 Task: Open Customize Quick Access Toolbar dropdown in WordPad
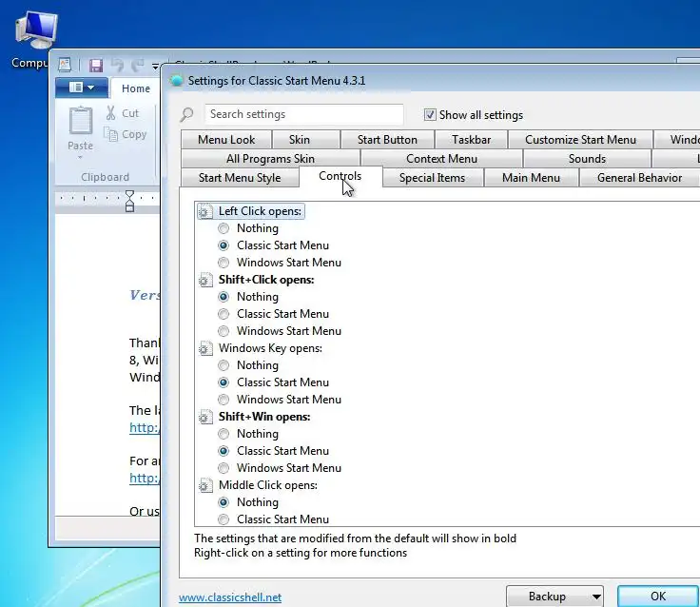pos(155,66)
